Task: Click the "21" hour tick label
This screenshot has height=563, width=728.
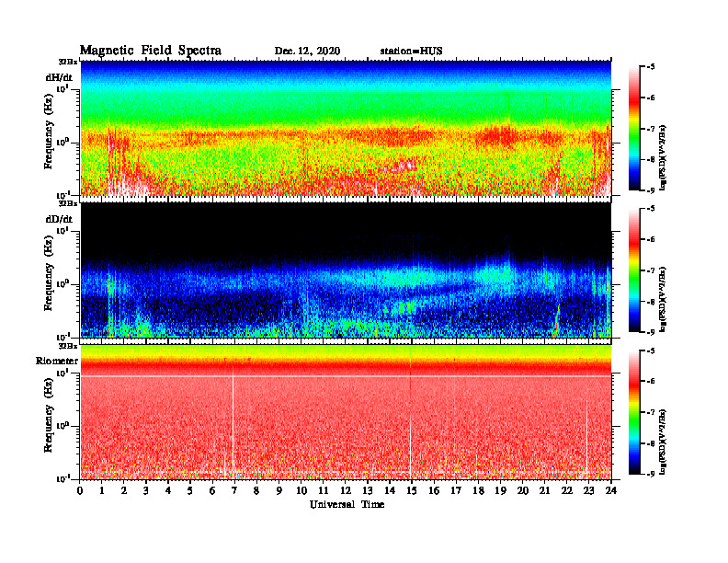Action: click(x=544, y=491)
